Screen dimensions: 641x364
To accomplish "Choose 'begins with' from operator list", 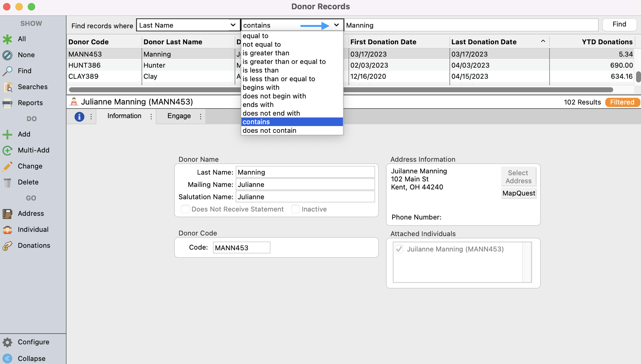I will point(261,88).
